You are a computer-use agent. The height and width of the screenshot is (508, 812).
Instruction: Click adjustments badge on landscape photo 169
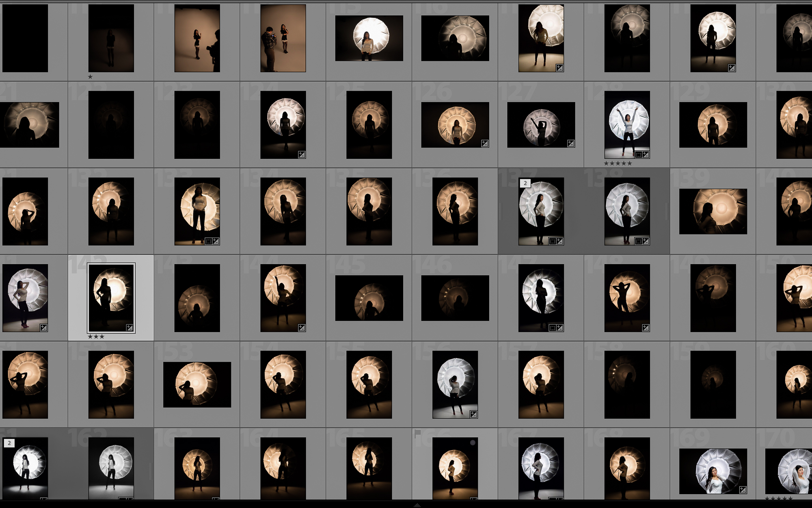(743, 490)
